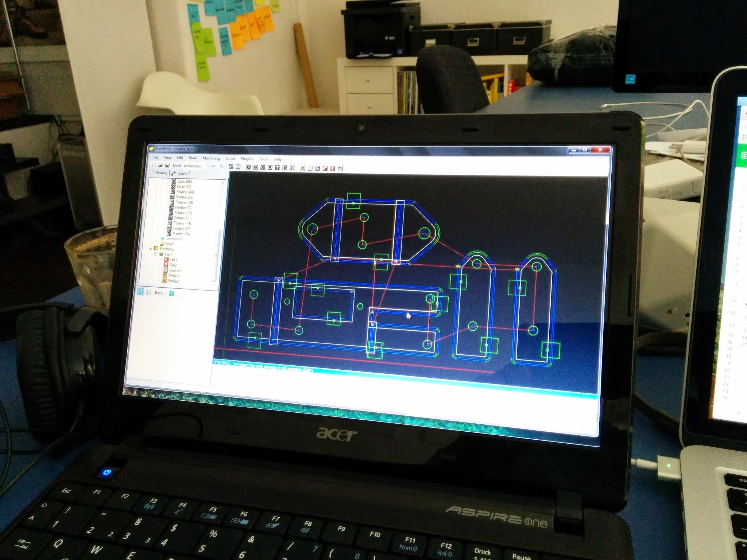
Task: Click the property panel help icon
Action: pyautogui.click(x=171, y=293)
